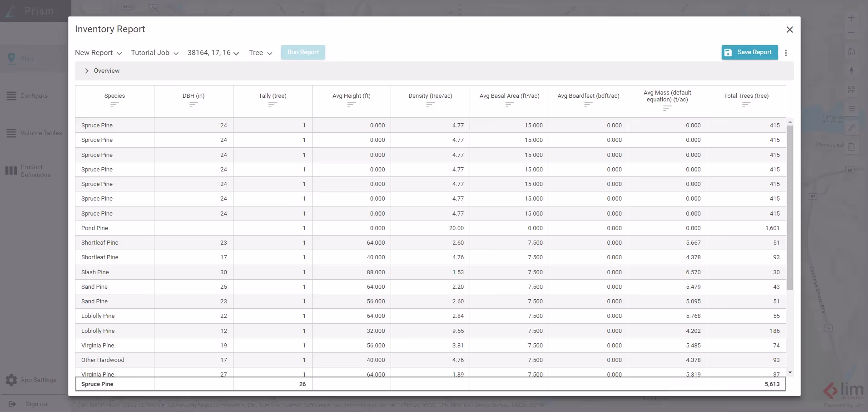Click the Run Report button

coord(303,52)
